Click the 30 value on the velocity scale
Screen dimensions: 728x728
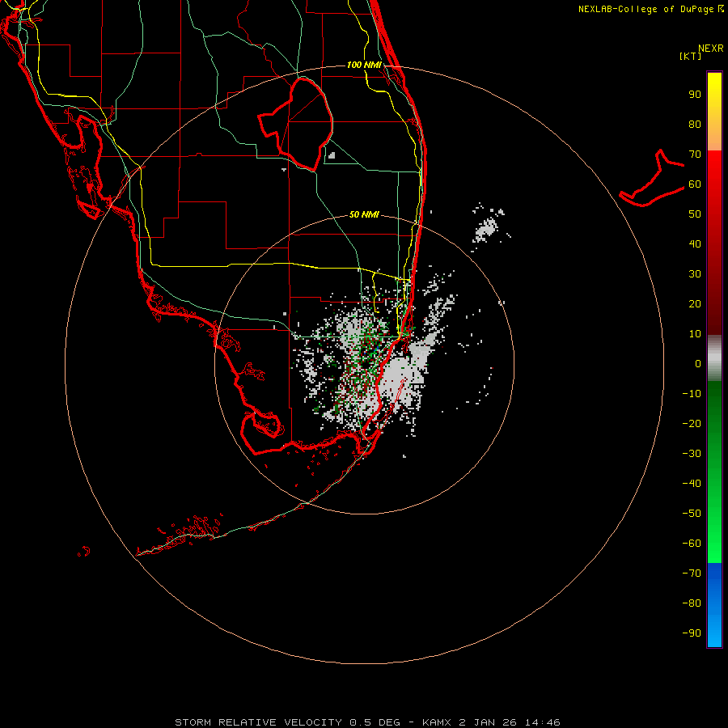click(695, 274)
